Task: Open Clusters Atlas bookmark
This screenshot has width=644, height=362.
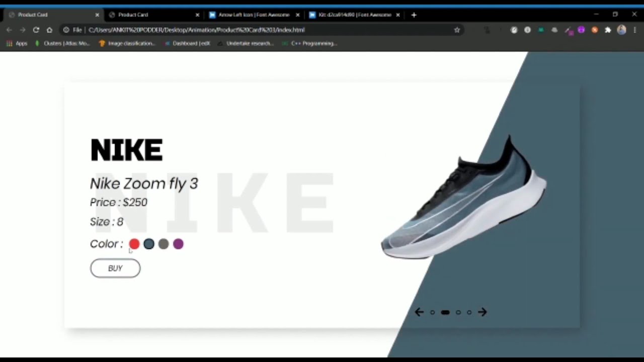Action: coord(62,44)
